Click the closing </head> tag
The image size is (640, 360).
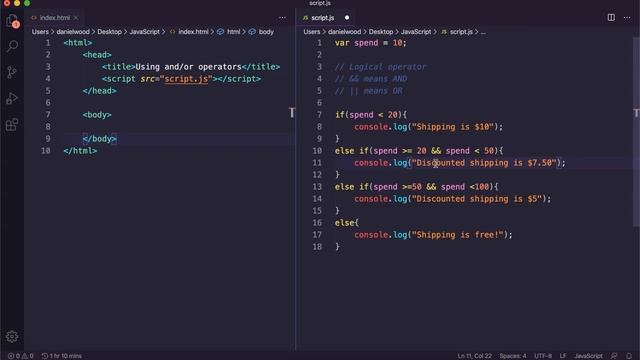pos(99,91)
